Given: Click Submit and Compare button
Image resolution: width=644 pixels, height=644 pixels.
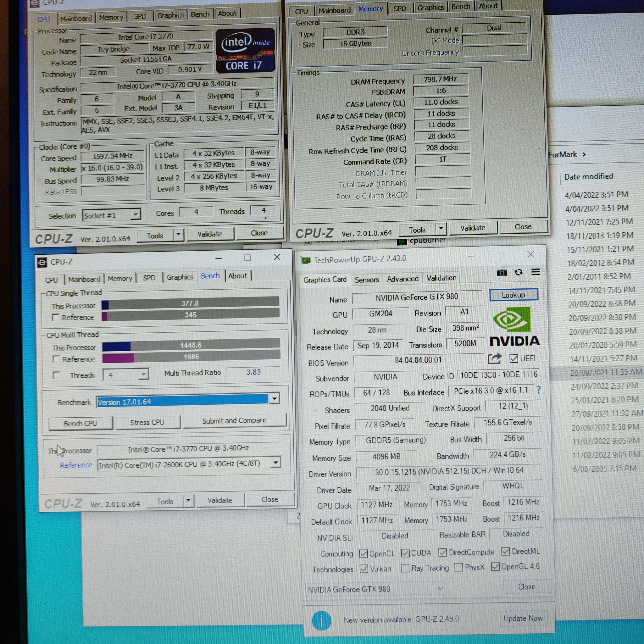Looking at the screenshot, I should [x=234, y=420].
